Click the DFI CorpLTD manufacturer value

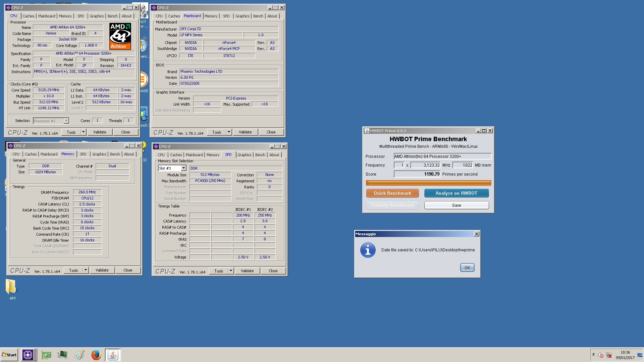pyautogui.click(x=229, y=29)
